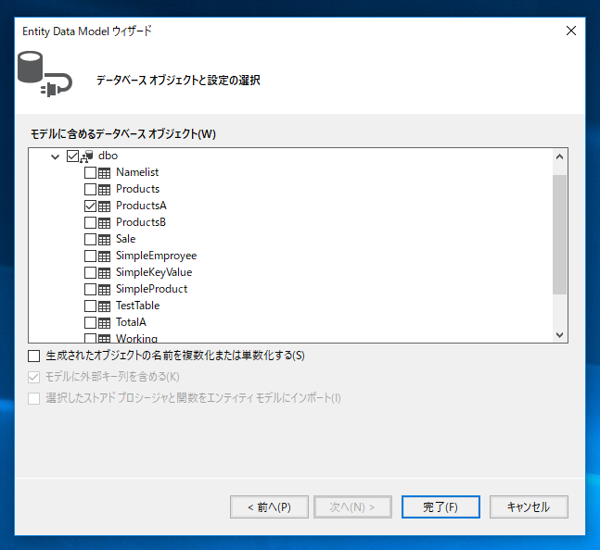Check the ProductsB table checkbox
The height and width of the screenshot is (550, 600).
(x=90, y=223)
